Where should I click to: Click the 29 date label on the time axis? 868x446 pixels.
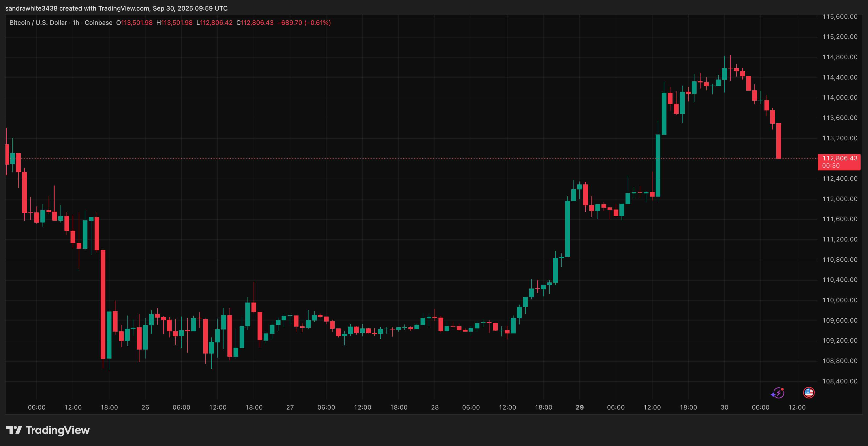580,407
